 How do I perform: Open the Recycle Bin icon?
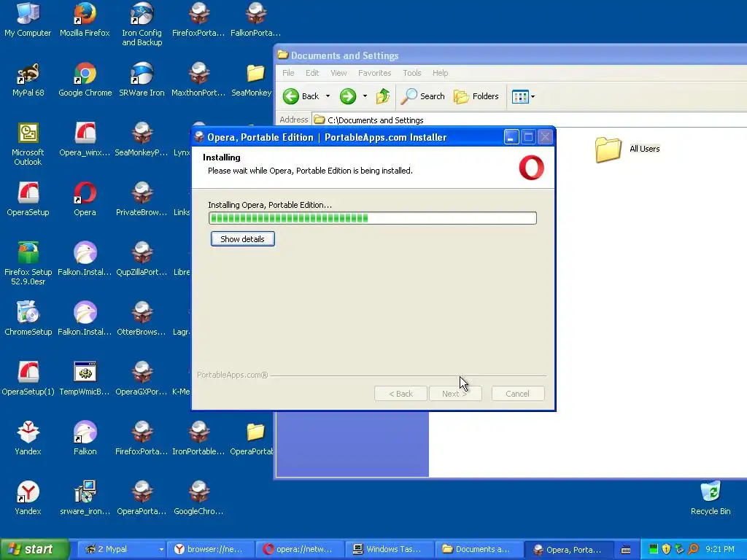(x=711, y=498)
